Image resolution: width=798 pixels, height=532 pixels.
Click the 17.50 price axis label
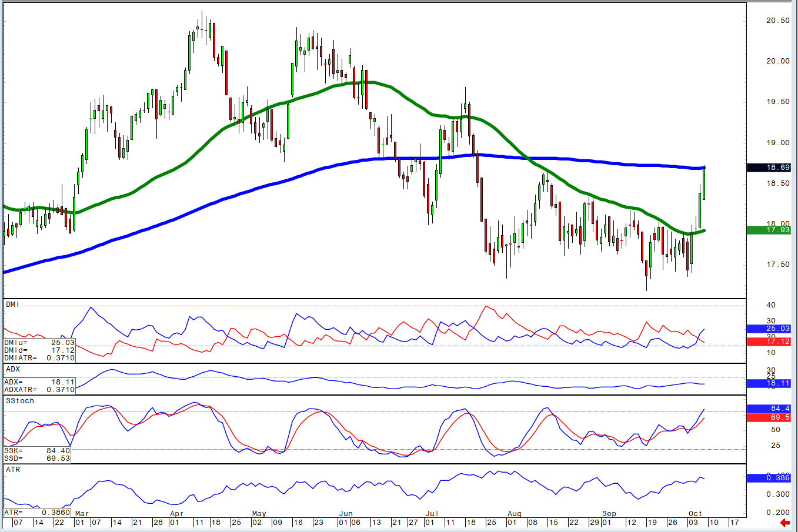(778, 265)
